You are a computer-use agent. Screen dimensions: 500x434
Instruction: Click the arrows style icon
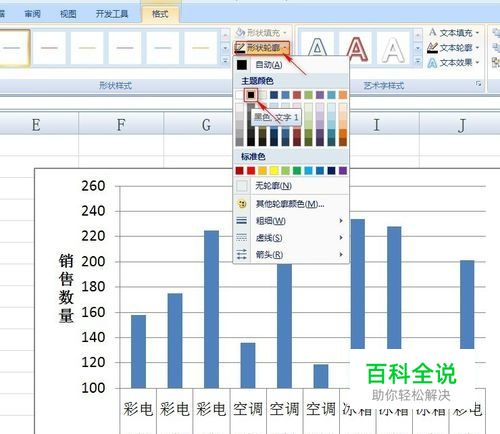coord(242,255)
